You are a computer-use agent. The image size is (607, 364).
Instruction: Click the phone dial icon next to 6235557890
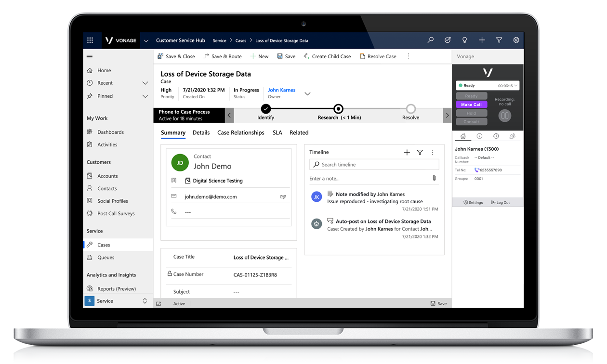(477, 170)
